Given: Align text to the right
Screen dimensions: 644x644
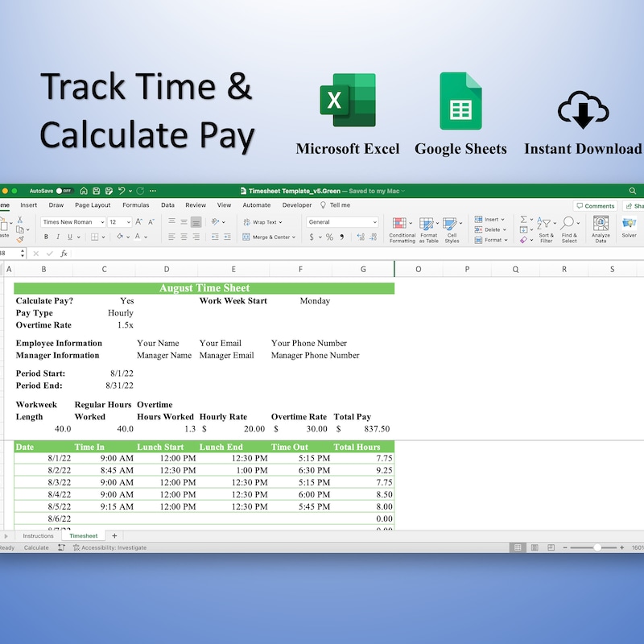Looking at the screenshot, I should [x=196, y=237].
